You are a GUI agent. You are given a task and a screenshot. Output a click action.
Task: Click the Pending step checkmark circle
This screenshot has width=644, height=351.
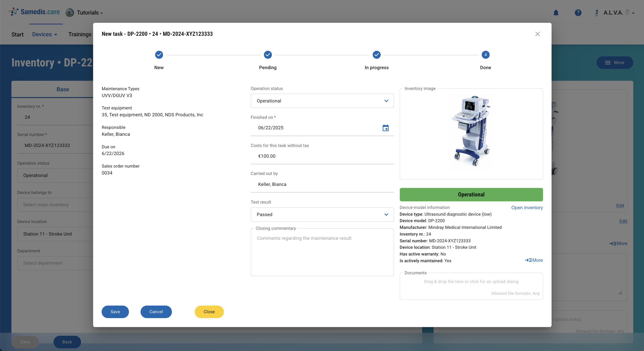coord(267,55)
